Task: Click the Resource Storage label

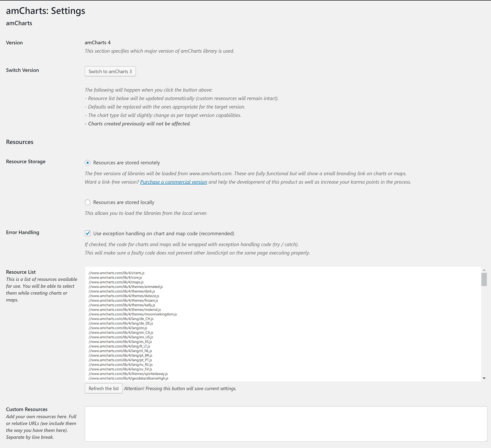Action: coord(26,162)
